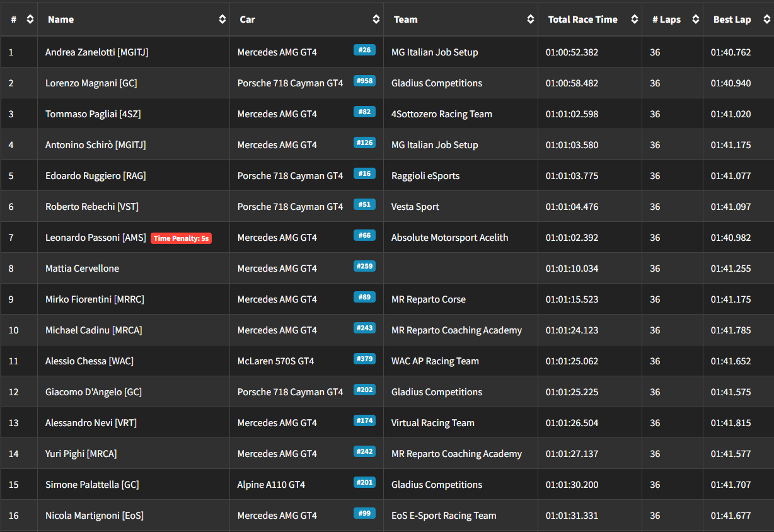Select driver Yuri Pighi [MRCA]
774x532 pixels.
click(x=81, y=454)
